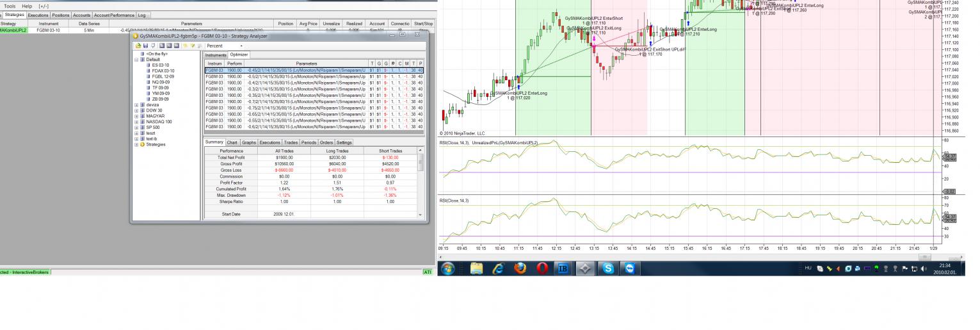Expand the Strategies tree node
This screenshot has height=330, width=980.
click(136, 145)
